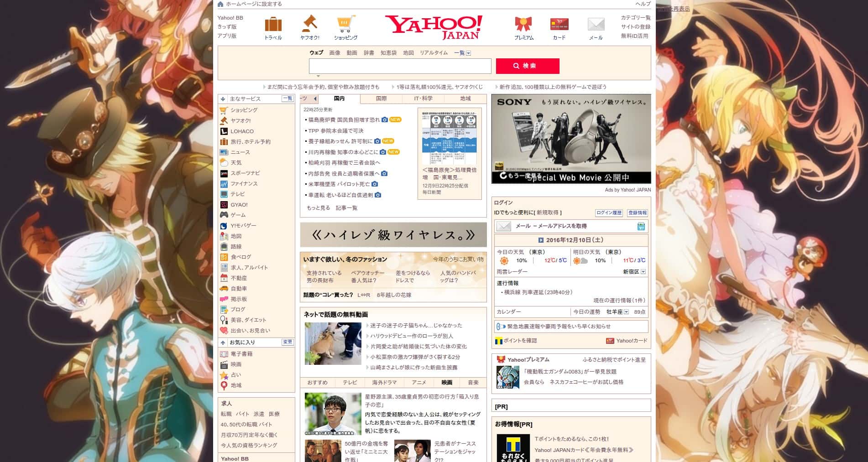This screenshot has width=868, height=462.
Task: Switch to the アニメ video tab
Action: (419, 383)
